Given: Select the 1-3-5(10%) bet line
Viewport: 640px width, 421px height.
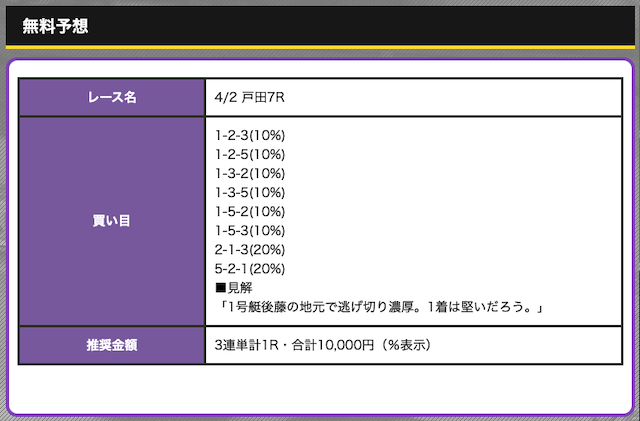Looking at the screenshot, I should coord(250,192).
